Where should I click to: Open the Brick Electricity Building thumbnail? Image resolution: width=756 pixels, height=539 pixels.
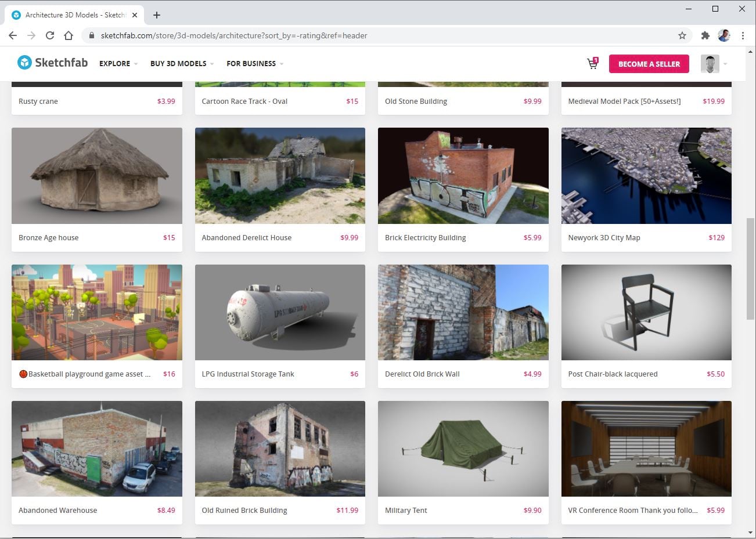(x=463, y=176)
